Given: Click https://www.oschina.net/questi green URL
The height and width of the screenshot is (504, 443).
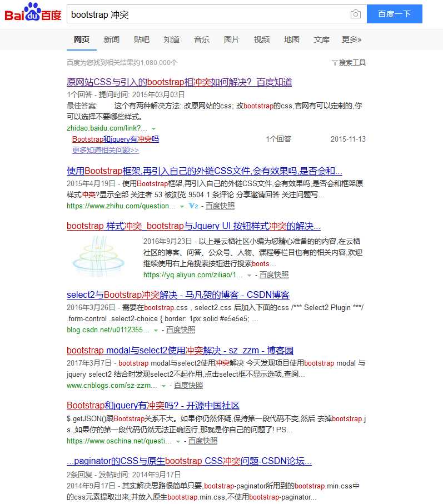Looking at the screenshot, I should pyautogui.click(x=119, y=441).
